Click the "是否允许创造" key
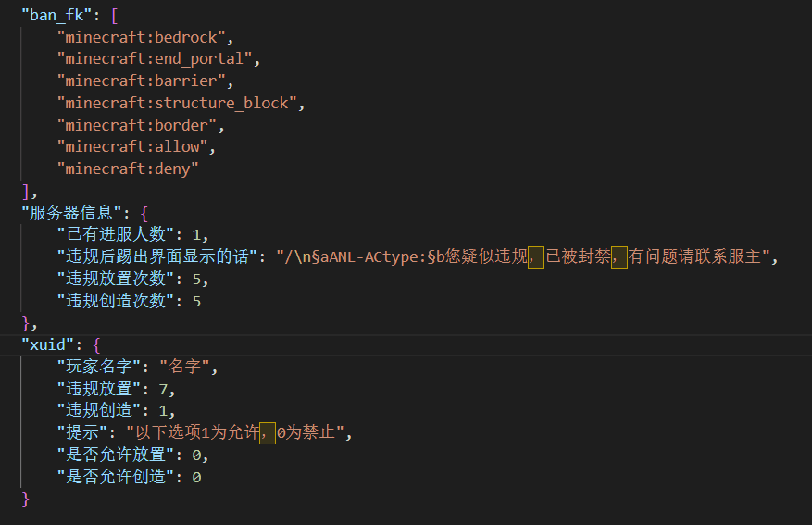Viewport: 812px width, 525px height. click(115, 476)
